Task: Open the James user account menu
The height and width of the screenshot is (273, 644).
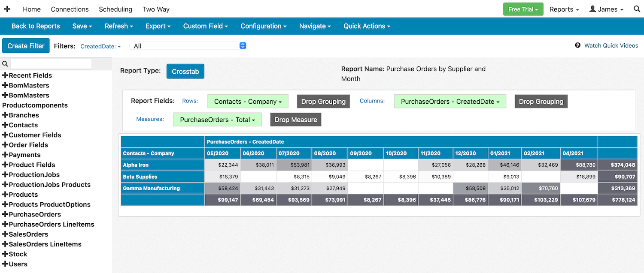Action: pos(606,9)
